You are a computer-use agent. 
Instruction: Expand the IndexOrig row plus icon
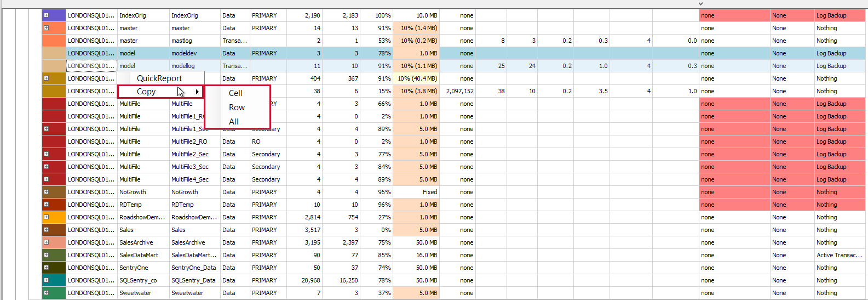tap(46, 15)
